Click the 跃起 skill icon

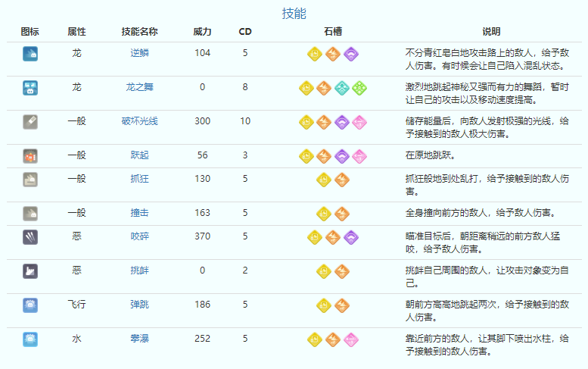(30, 156)
